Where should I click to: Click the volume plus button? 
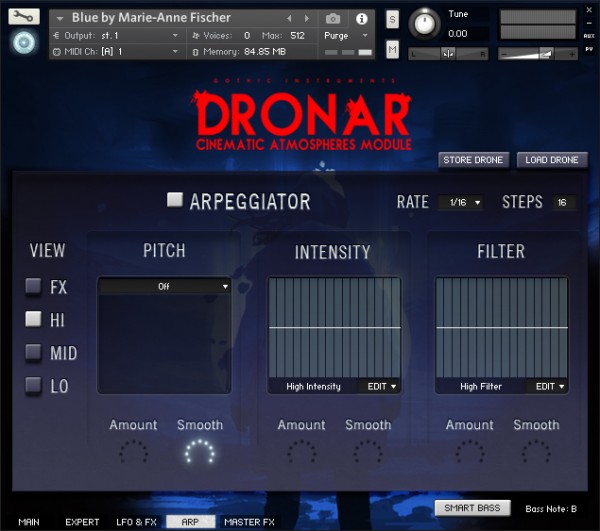click(x=572, y=54)
